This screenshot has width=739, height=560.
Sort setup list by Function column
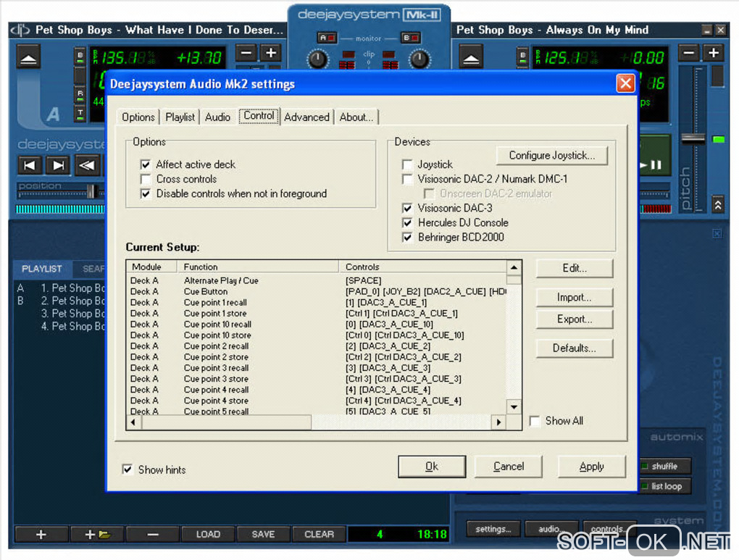tap(258, 267)
